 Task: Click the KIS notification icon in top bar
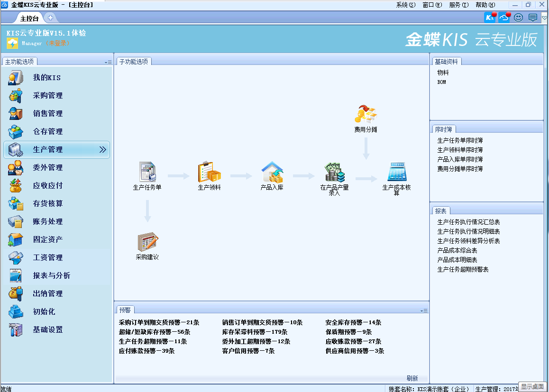[x=490, y=17]
